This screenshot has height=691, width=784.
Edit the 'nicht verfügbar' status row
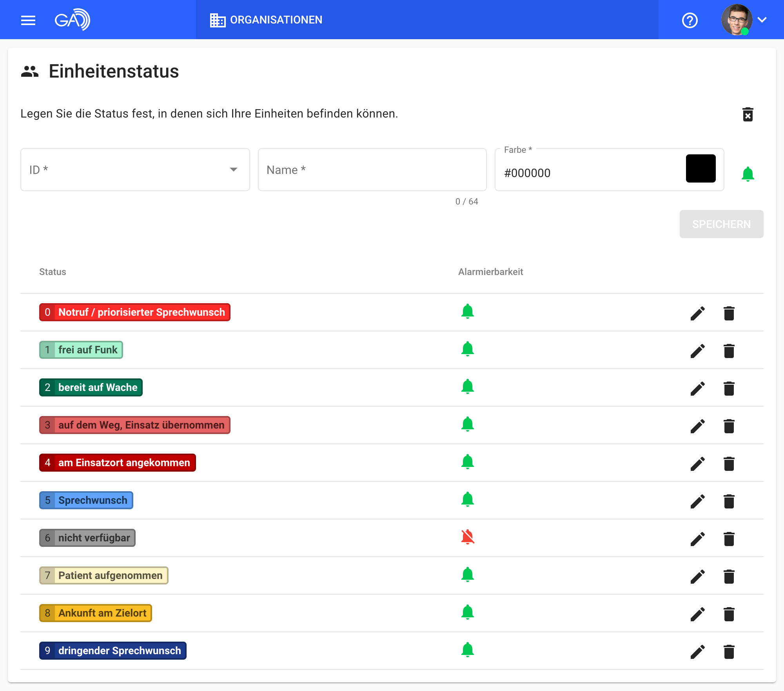coord(697,539)
